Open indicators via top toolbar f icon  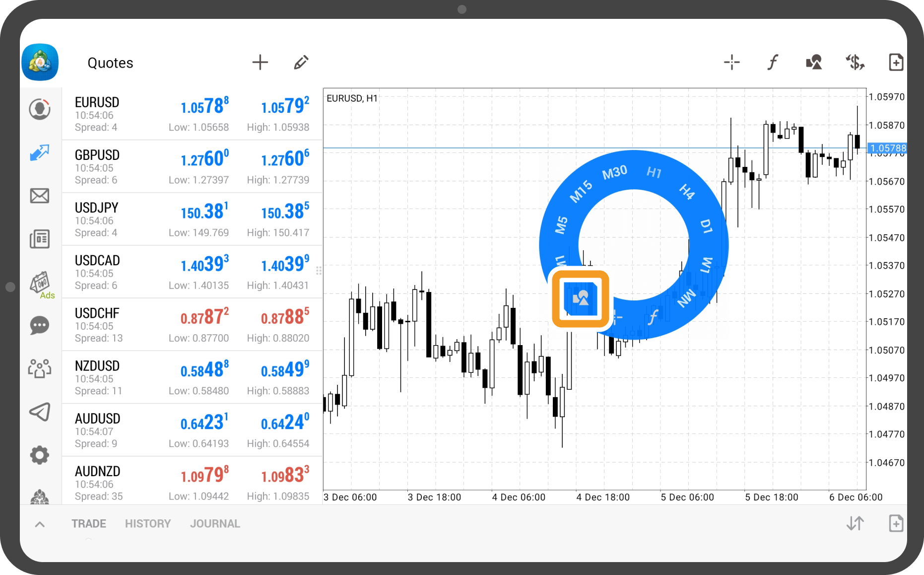coord(773,63)
